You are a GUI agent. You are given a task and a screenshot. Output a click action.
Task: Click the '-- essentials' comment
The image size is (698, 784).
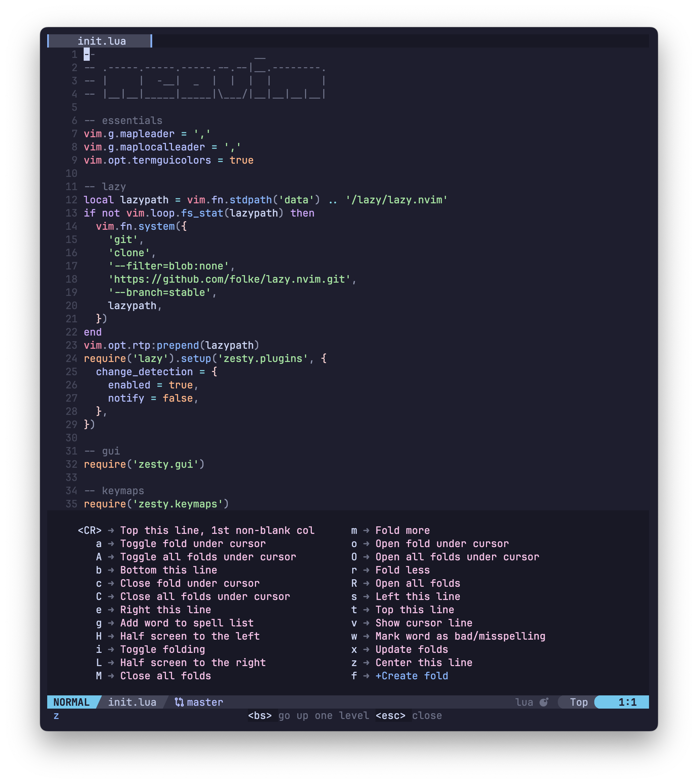pyautogui.click(x=123, y=120)
